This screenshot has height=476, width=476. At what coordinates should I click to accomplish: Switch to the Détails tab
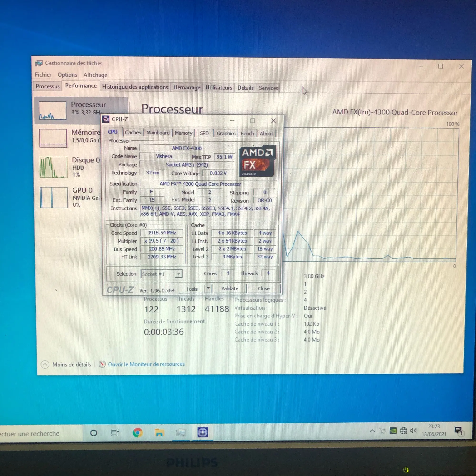tap(246, 88)
